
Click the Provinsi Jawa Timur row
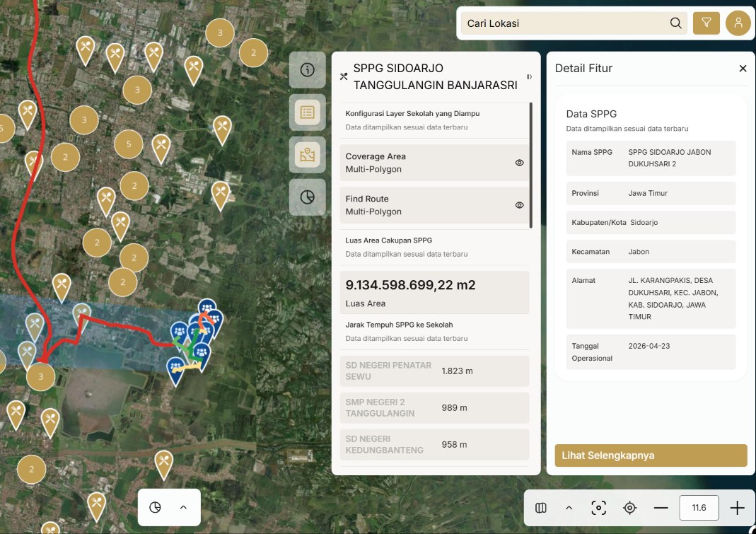coord(651,193)
